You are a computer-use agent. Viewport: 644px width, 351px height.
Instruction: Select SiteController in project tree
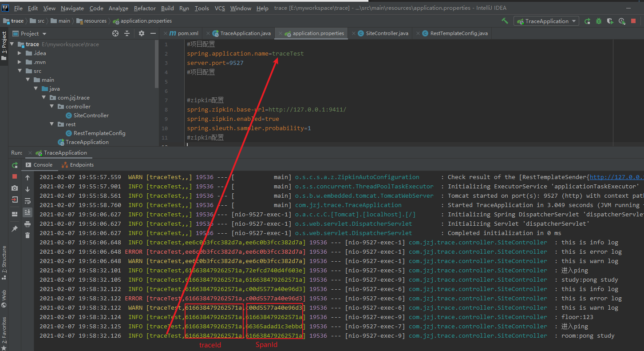tap(87, 116)
